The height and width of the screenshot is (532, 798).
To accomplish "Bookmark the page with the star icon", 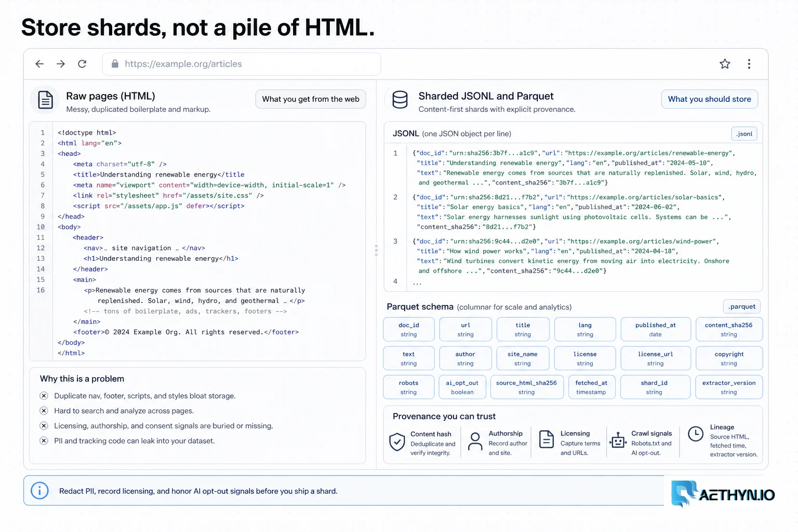I will tap(725, 64).
